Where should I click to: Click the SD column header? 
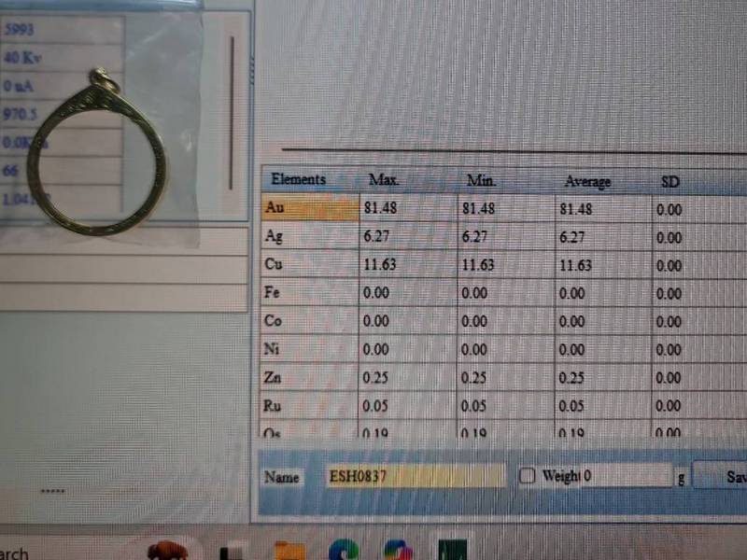(669, 181)
